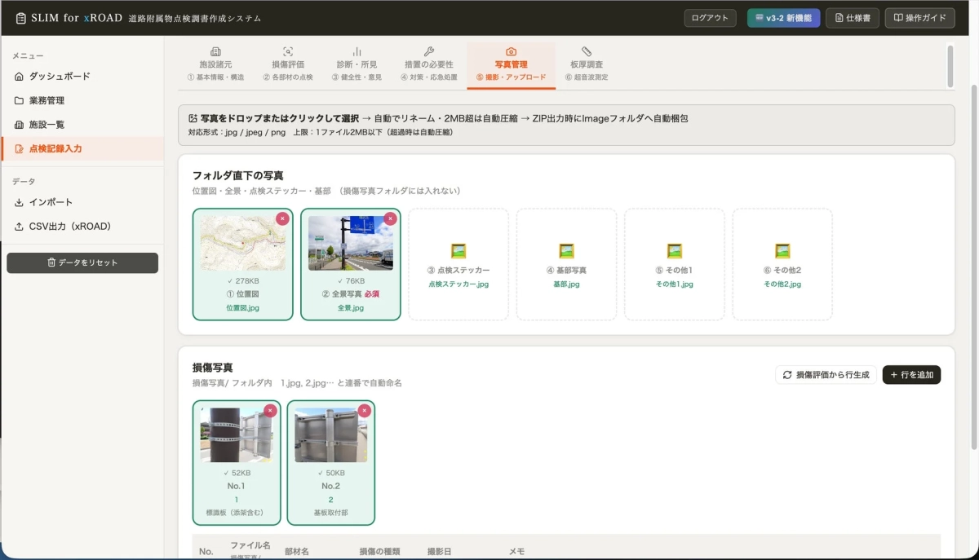This screenshot has width=979, height=560.
Task: Click the 標識板（添架含む）label
Action: [x=237, y=513]
